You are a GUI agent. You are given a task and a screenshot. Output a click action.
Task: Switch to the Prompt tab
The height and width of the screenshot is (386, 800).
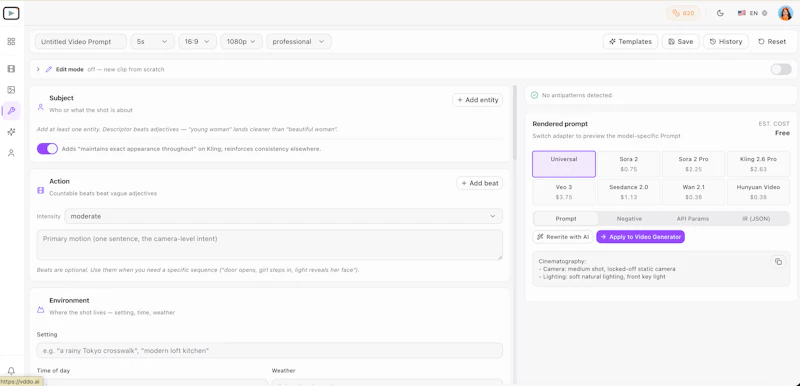[x=566, y=219]
